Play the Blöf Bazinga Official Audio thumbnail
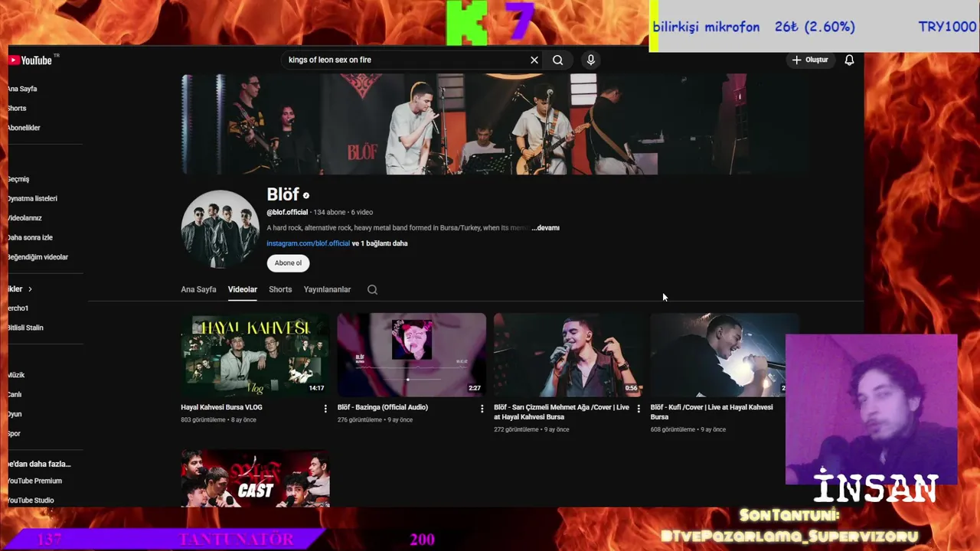The height and width of the screenshot is (551, 980). tap(412, 354)
